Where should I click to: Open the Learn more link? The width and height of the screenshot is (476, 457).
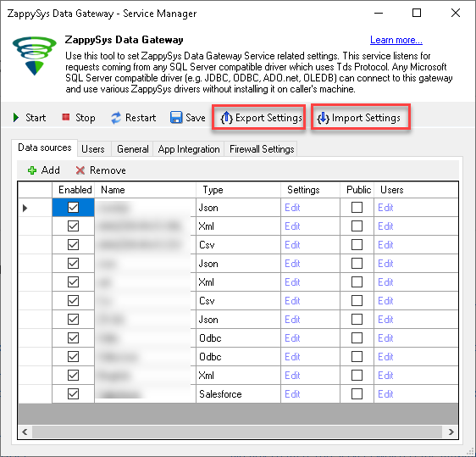point(396,40)
